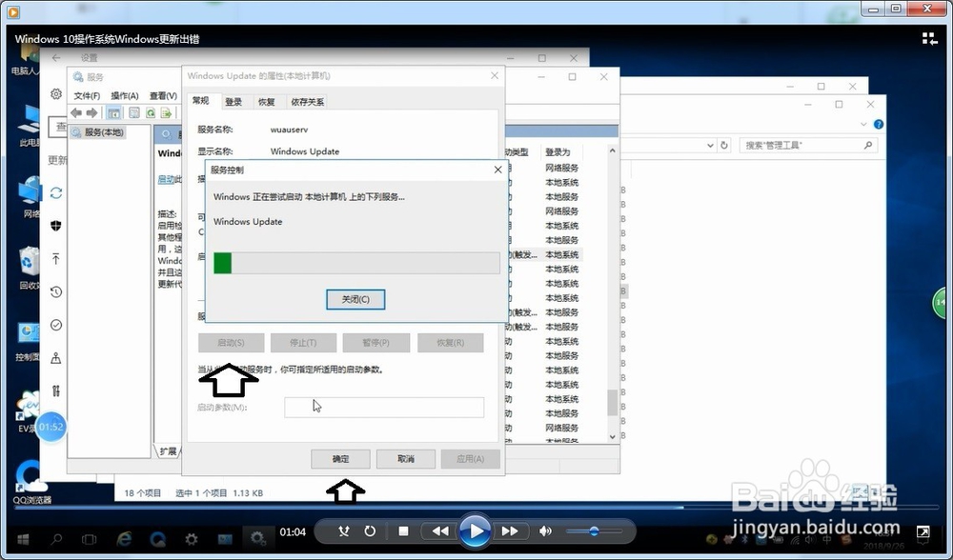Click the Settings gear home icon
Viewport: 953px width, 560px height.
coord(56,94)
